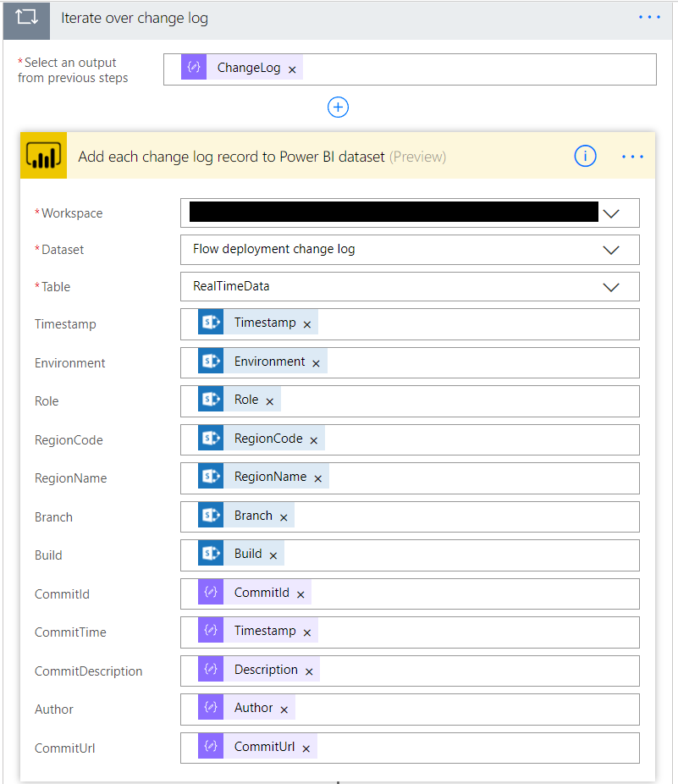
Task: Click the plus icon to insert a step
Action: coord(338,108)
